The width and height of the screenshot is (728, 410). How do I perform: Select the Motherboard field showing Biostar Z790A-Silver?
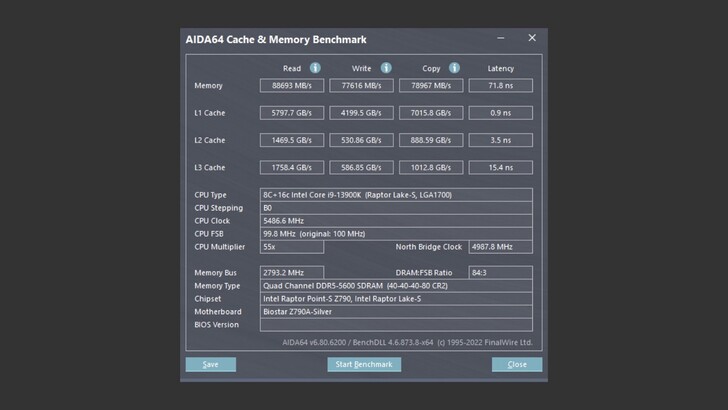point(396,311)
